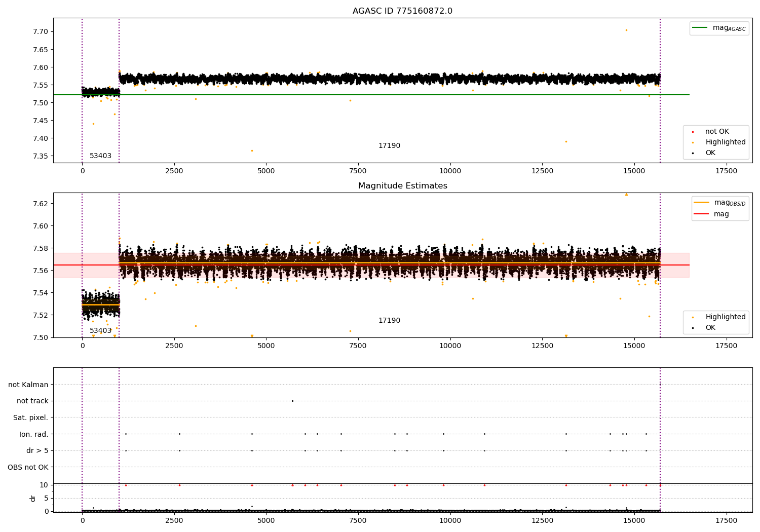Click the green line swatch in the top legend

pyautogui.click(x=700, y=28)
